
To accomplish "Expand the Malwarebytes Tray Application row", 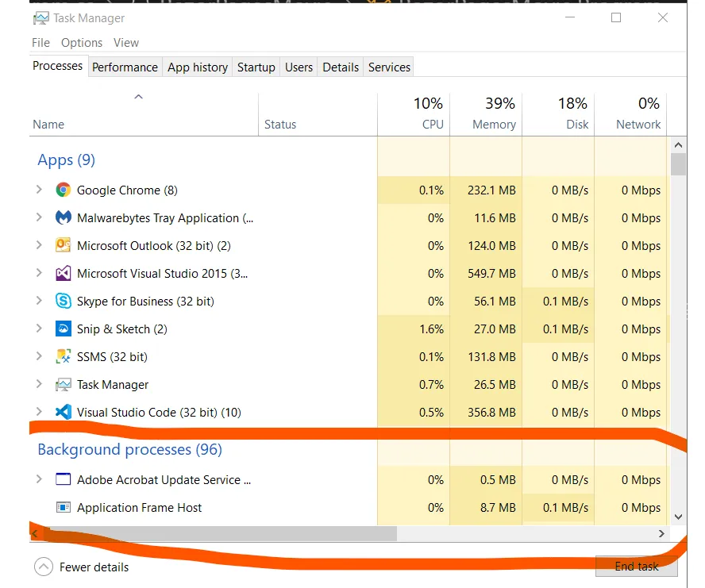I will pyautogui.click(x=39, y=217).
